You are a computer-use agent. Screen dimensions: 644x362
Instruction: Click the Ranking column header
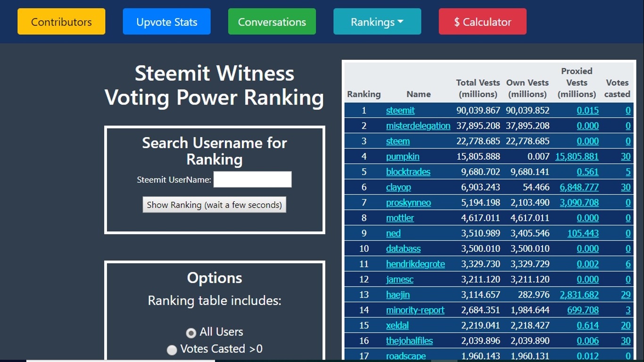(364, 94)
